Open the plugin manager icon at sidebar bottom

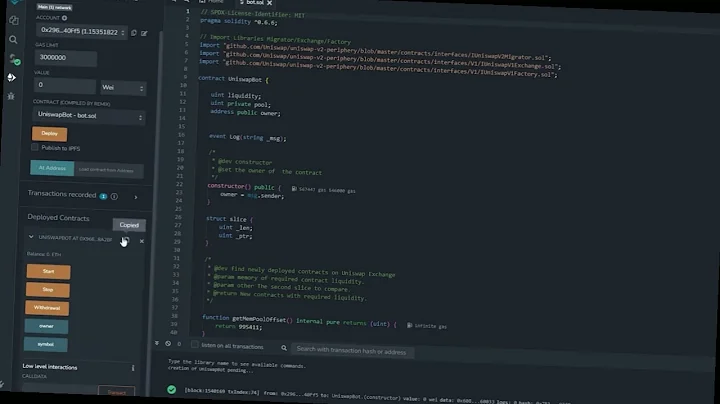click(x=1, y=384)
